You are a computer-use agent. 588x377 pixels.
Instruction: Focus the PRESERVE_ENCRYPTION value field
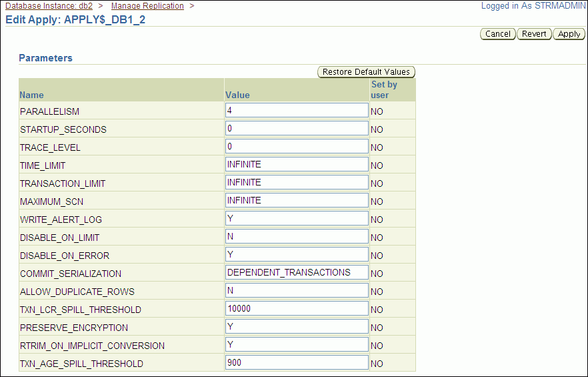pyautogui.click(x=297, y=326)
